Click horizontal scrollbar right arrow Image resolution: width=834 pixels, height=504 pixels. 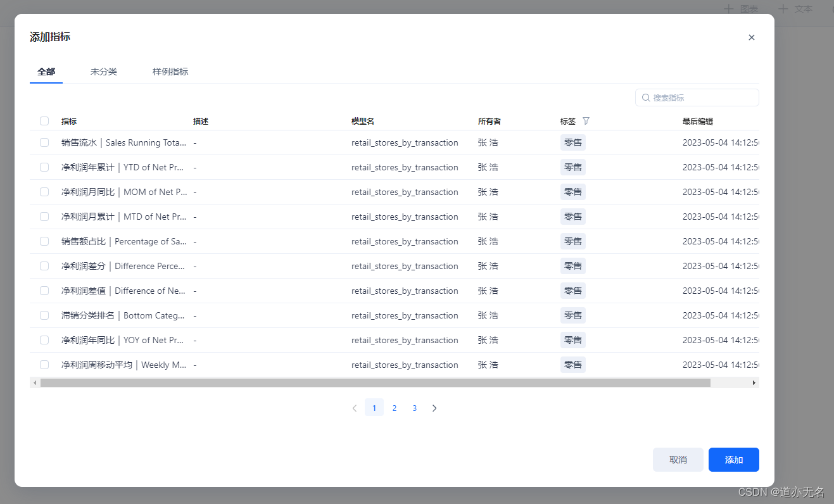(x=754, y=382)
